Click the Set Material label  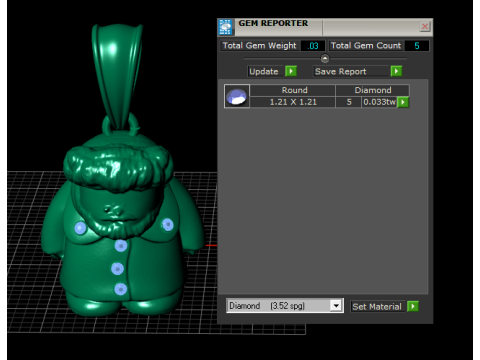[x=377, y=307]
